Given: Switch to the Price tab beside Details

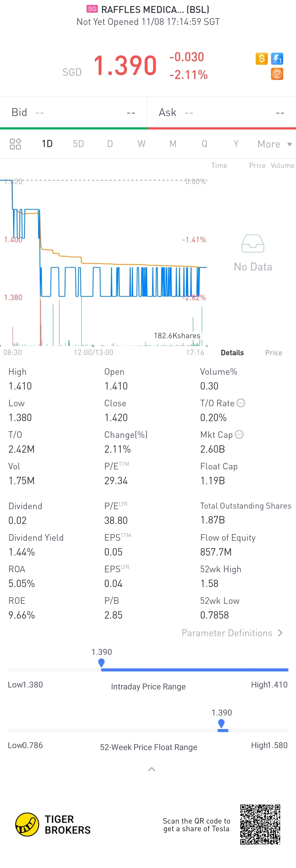Looking at the screenshot, I should [x=274, y=353].
